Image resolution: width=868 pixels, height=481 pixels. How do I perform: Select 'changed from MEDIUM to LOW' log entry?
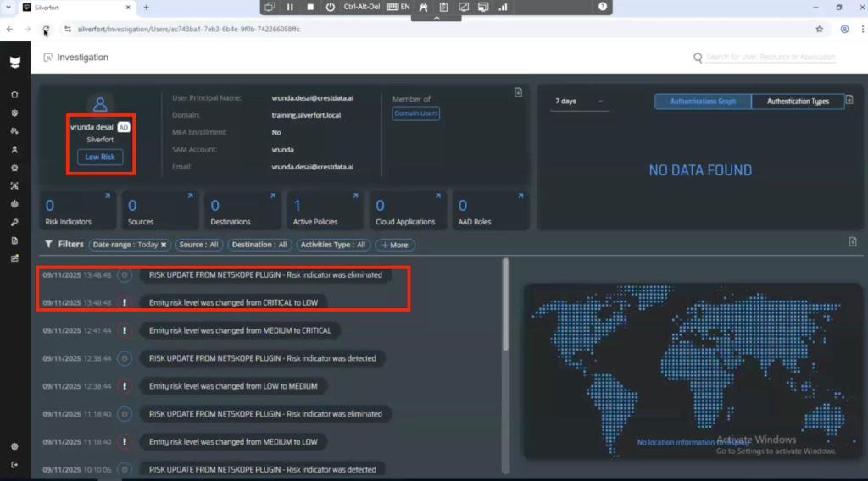233,442
